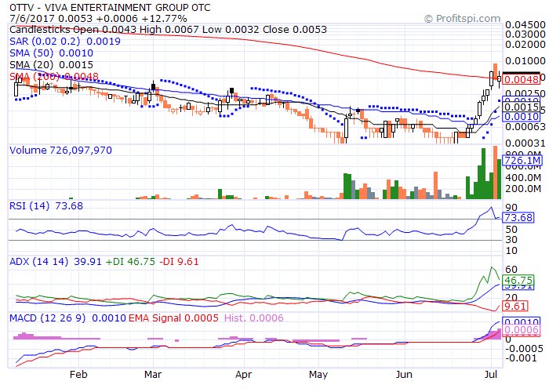Click the SMA (200) 0.0048 legend label
The height and width of the screenshot is (392, 549).
coord(54,76)
